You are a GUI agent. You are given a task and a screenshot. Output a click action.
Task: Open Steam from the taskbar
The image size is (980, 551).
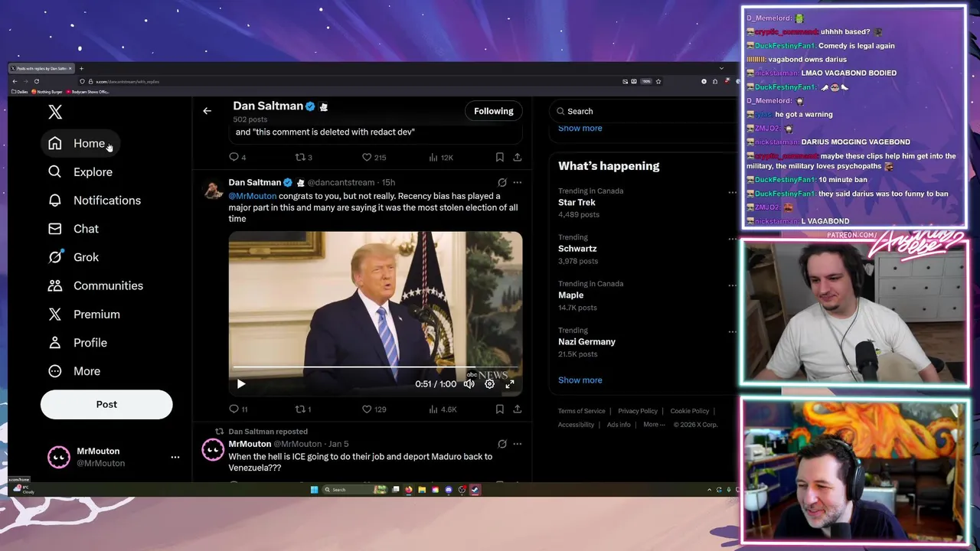tap(475, 490)
